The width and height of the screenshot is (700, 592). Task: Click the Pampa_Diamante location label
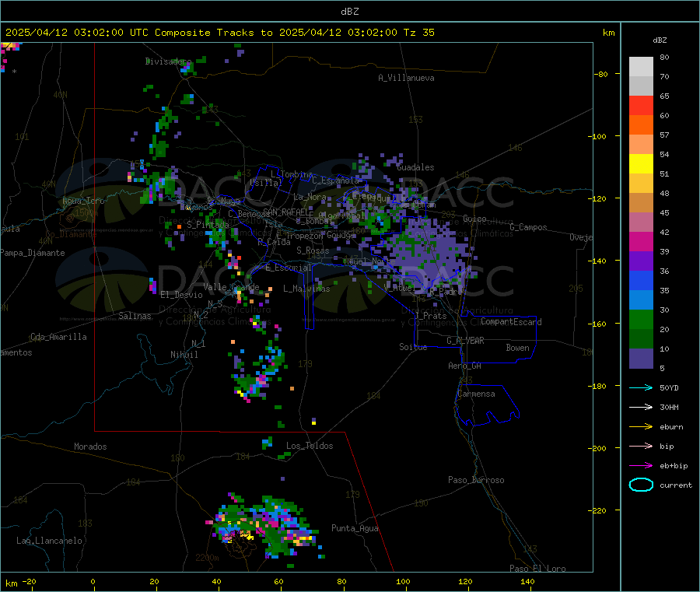coord(32,253)
